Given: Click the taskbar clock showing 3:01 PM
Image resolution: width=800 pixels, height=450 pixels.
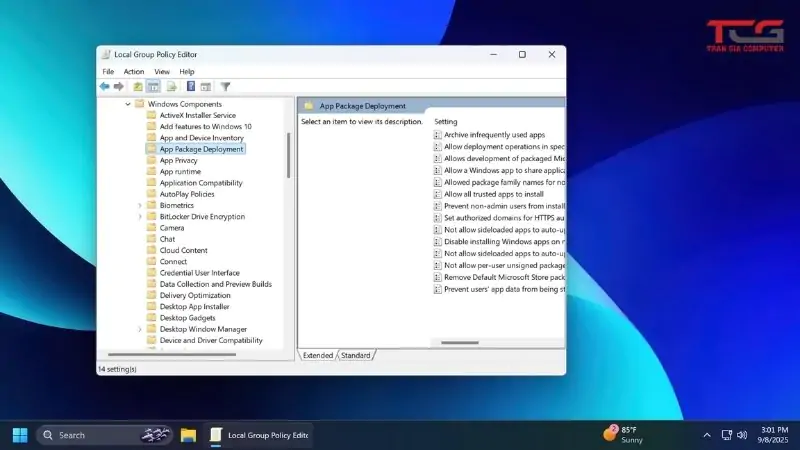Looking at the screenshot, I should pos(774,435).
